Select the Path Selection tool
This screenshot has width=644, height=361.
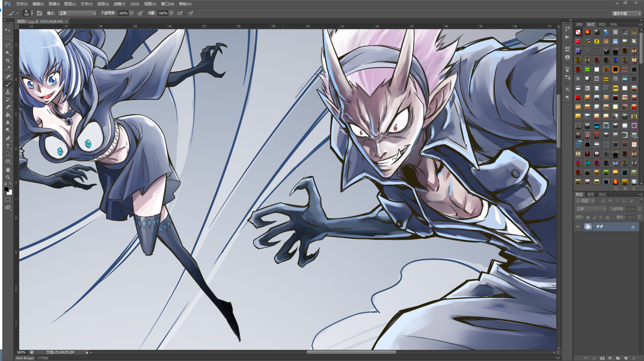[8, 154]
